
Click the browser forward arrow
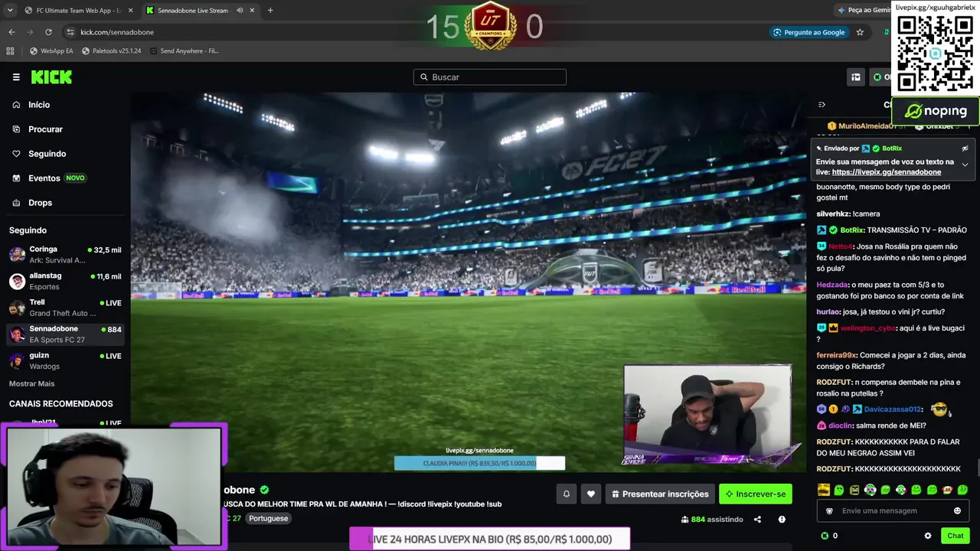click(x=30, y=32)
